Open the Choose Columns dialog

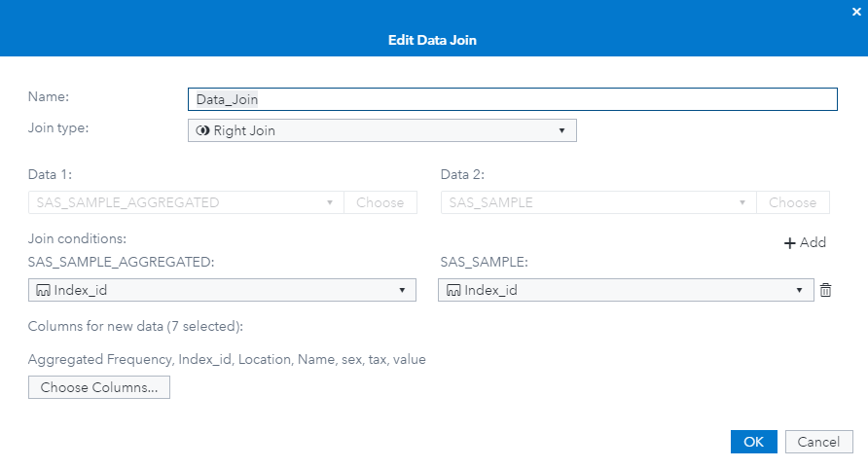[99, 387]
